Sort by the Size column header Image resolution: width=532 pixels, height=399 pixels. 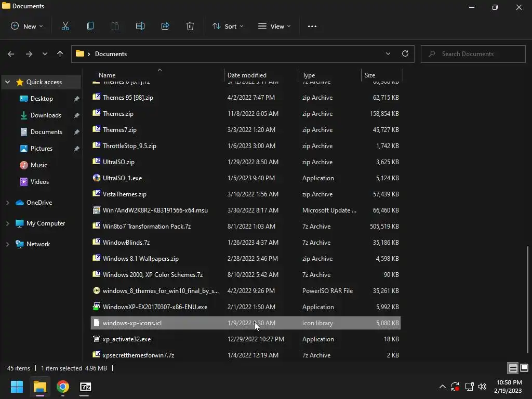(x=382, y=75)
